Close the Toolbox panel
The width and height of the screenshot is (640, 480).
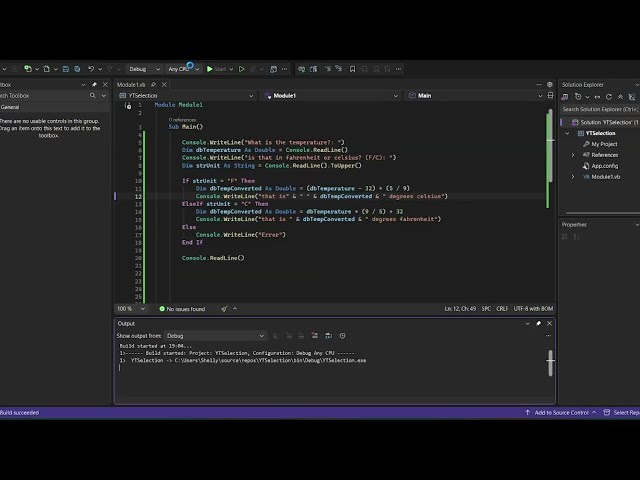coord(105,84)
